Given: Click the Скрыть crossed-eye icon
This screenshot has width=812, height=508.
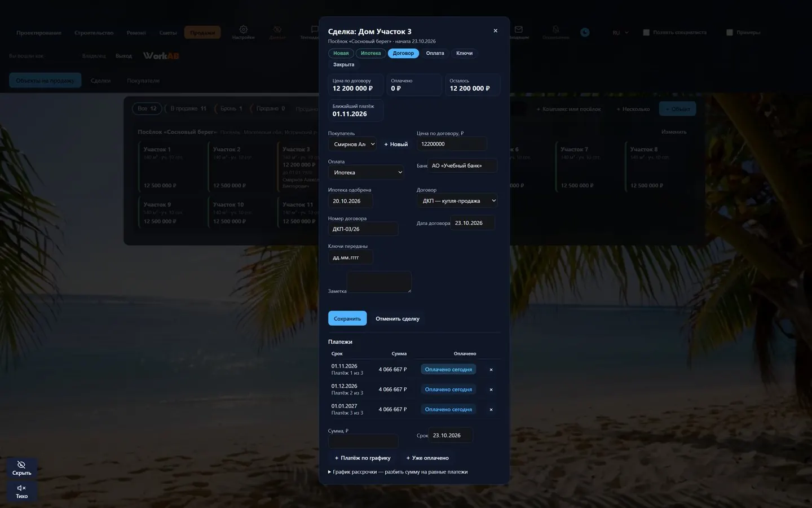Looking at the screenshot, I should [x=21, y=465].
